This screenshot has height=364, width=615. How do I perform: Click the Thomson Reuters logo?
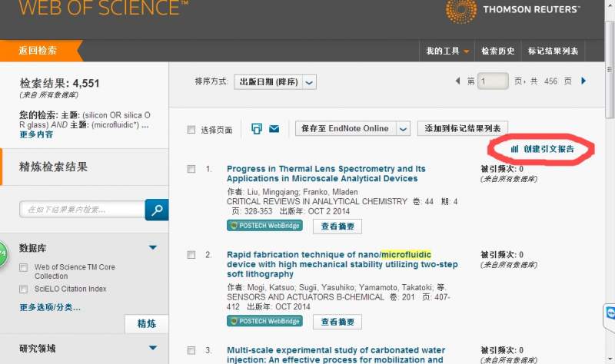coord(512,10)
